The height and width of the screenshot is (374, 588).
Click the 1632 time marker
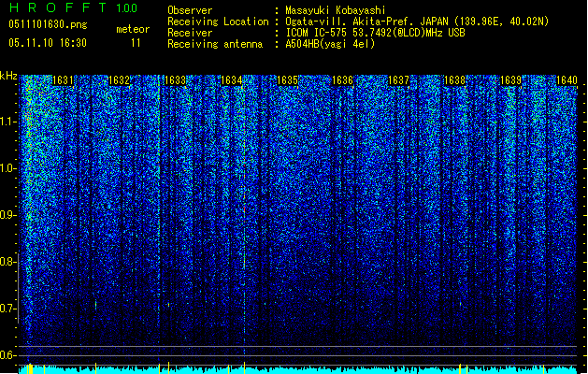click(119, 80)
